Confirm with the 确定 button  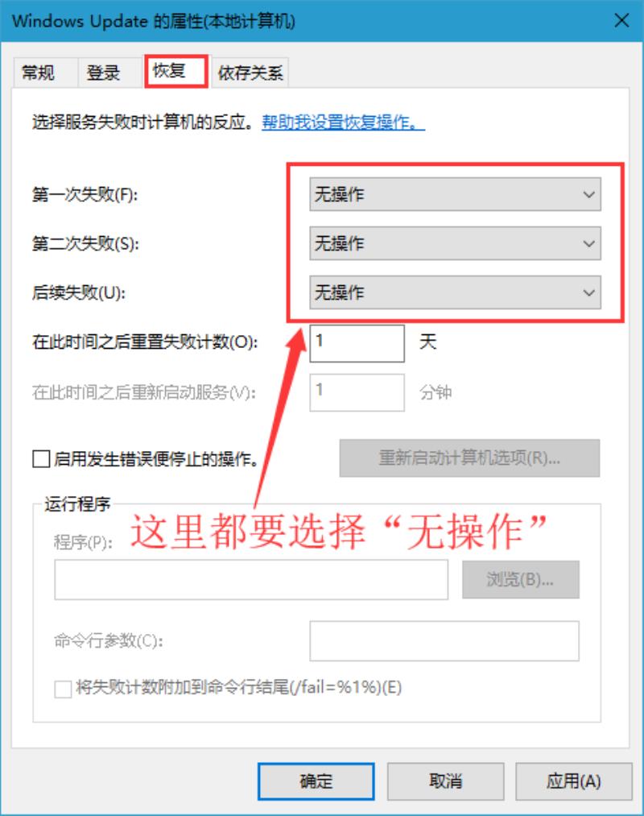click(316, 781)
